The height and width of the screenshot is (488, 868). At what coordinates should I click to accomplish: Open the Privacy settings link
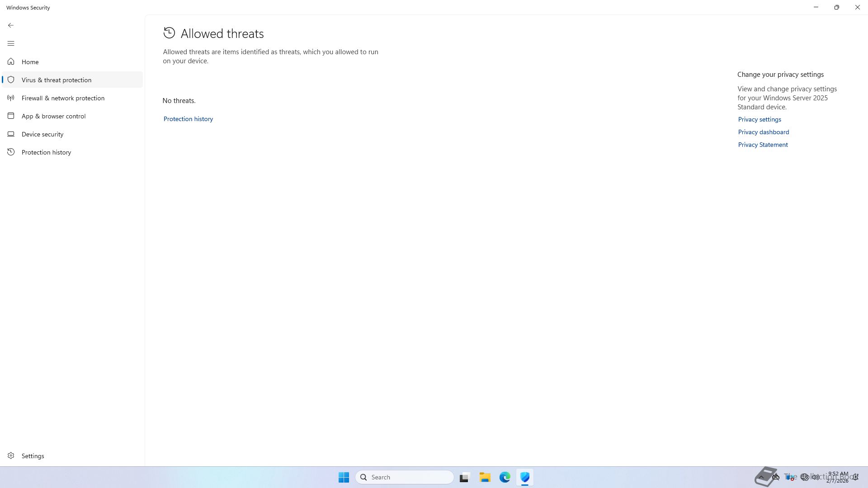click(759, 119)
